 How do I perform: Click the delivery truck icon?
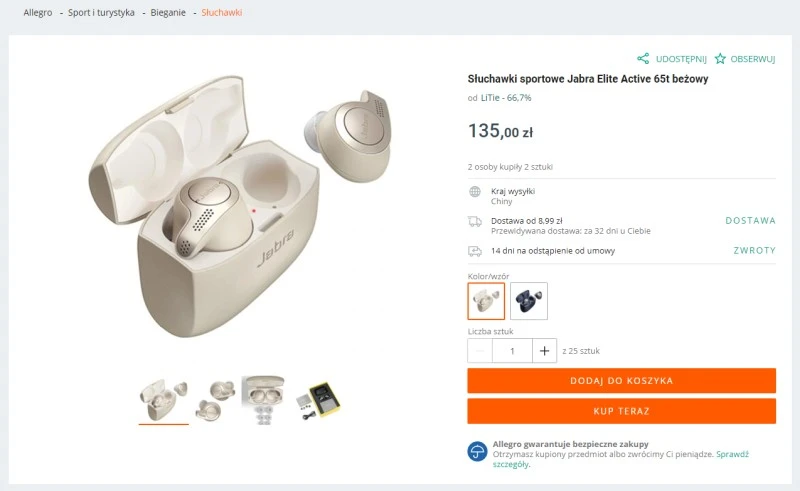coord(475,221)
